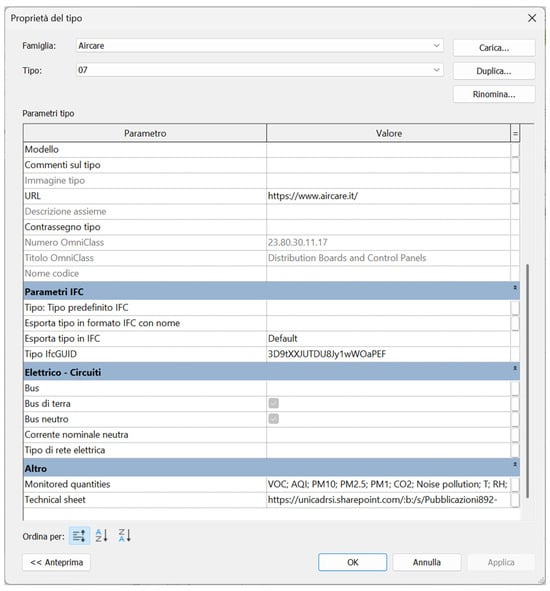550x591 pixels.
Task: Select the group-by-category sort icon
Action: [79, 536]
